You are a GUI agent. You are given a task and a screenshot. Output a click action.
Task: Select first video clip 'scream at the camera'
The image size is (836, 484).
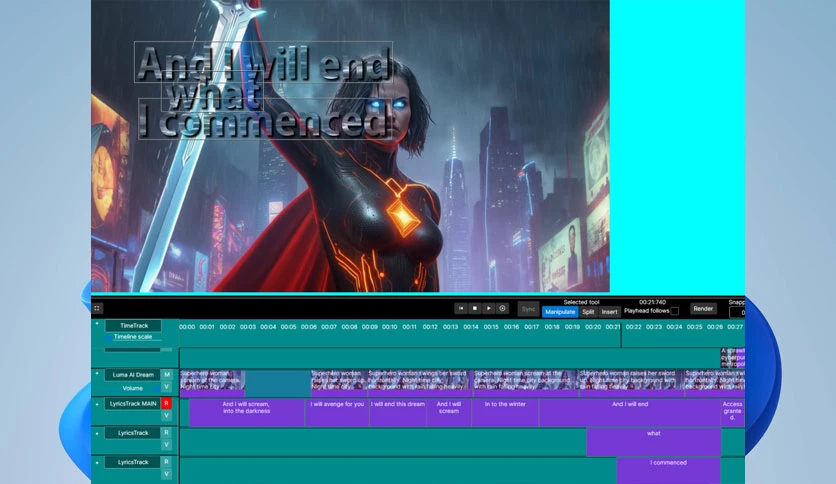212,383
